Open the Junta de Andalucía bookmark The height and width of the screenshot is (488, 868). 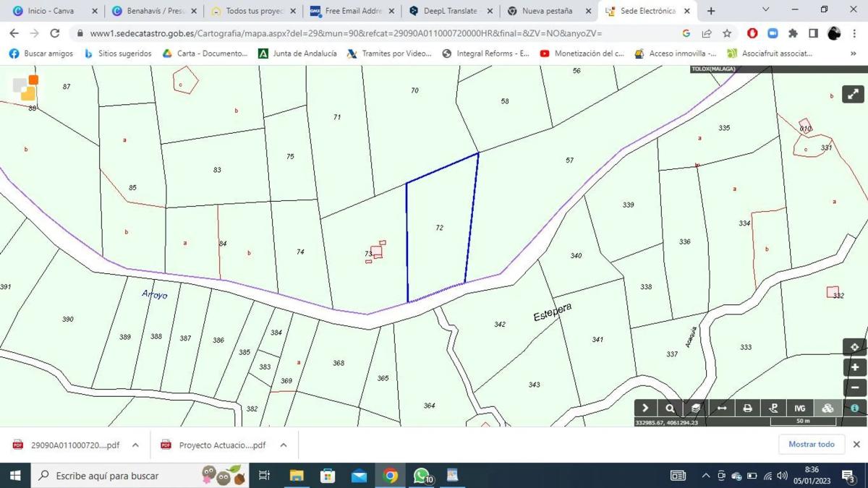297,53
